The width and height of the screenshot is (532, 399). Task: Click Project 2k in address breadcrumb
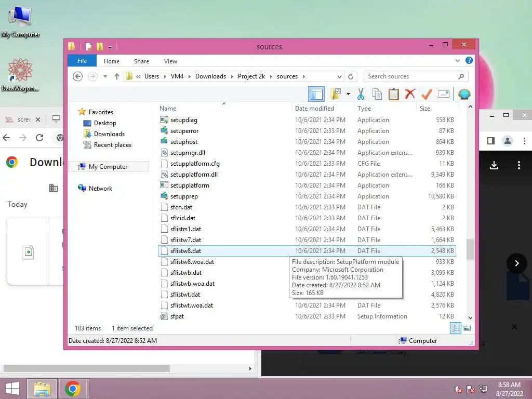[x=251, y=76]
